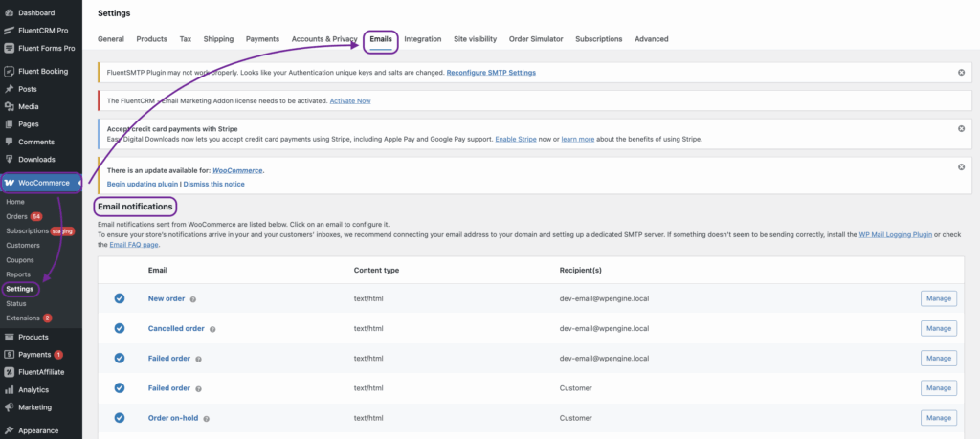
Task: Toggle the Order on-hold enabled checkmark
Action: (x=120, y=418)
